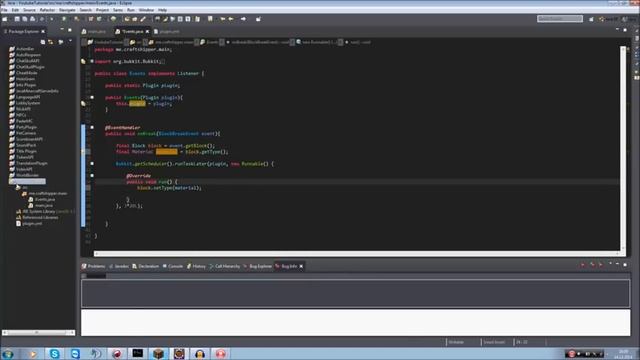Close the Bug Info tab
This screenshot has width=640, height=360.
301,266
